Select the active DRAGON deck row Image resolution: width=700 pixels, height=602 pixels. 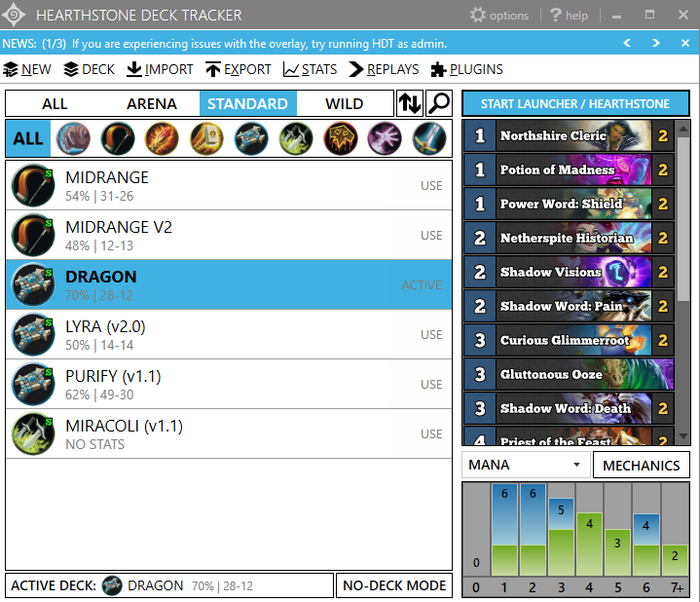(x=229, y=284)
